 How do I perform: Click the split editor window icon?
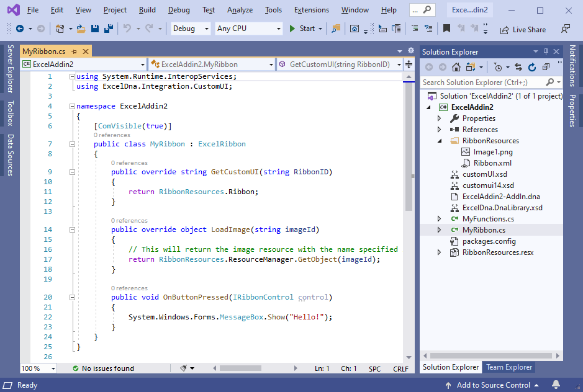[409, 65]
